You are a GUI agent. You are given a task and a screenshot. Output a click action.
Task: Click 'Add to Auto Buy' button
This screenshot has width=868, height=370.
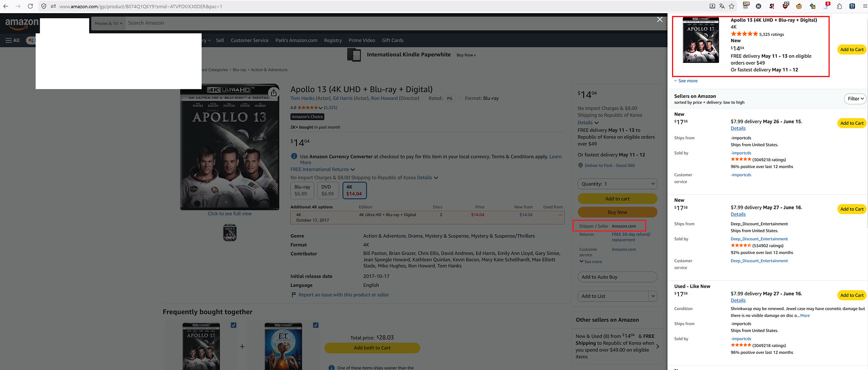[x=618, y=277]
